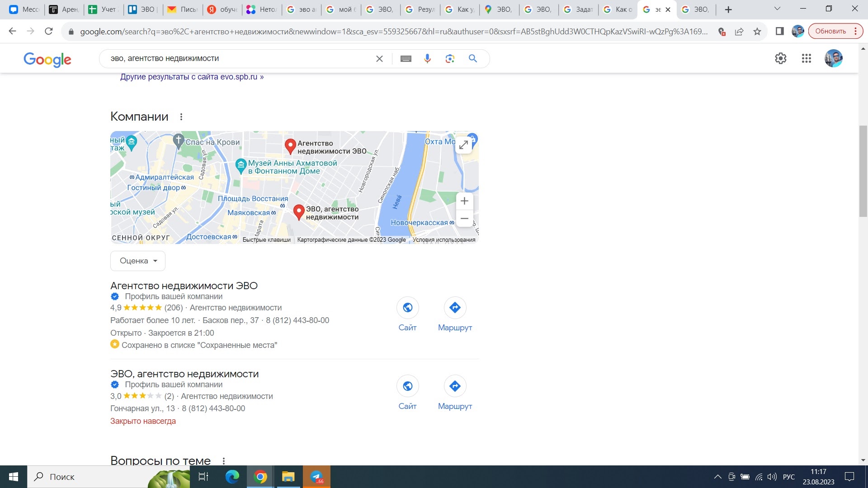Click the website icon for Агентство недвижимости ЭВО
The image size is (868, 488).
coord(407,307)
